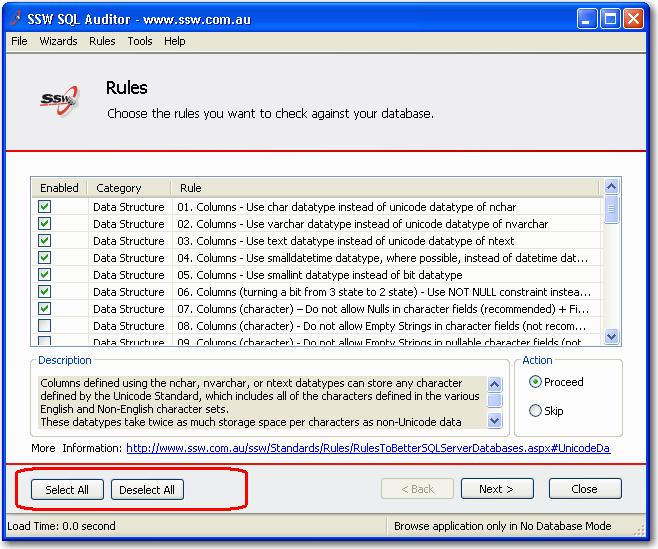Open the Rules menu
Screen dimensions: 658x549
(102, 41)
